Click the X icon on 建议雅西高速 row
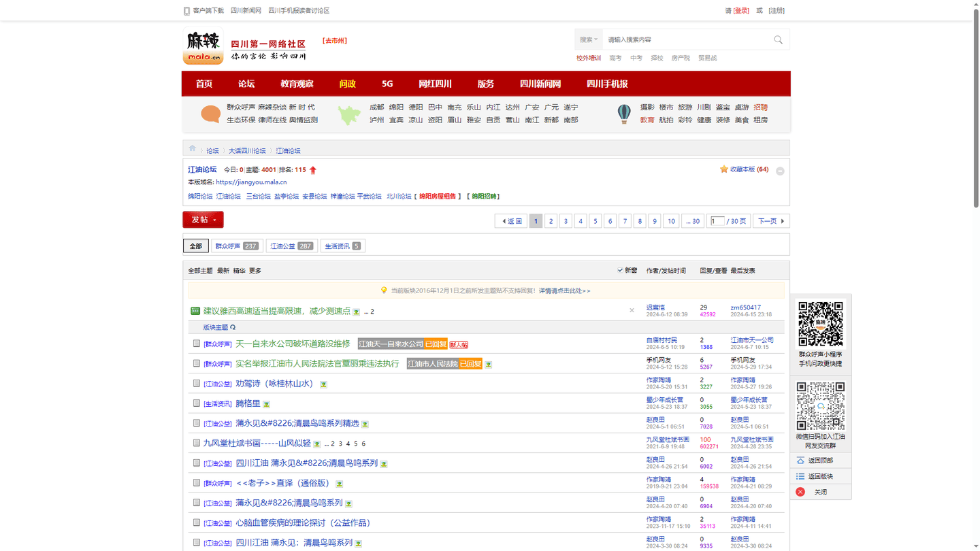The image size is (980, 551). point(632,310)
